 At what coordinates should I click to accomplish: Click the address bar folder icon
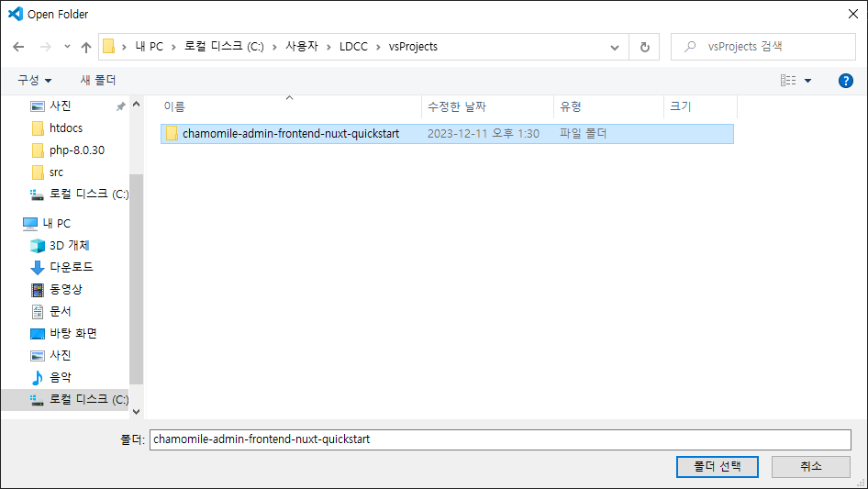[x=109, y=47]
